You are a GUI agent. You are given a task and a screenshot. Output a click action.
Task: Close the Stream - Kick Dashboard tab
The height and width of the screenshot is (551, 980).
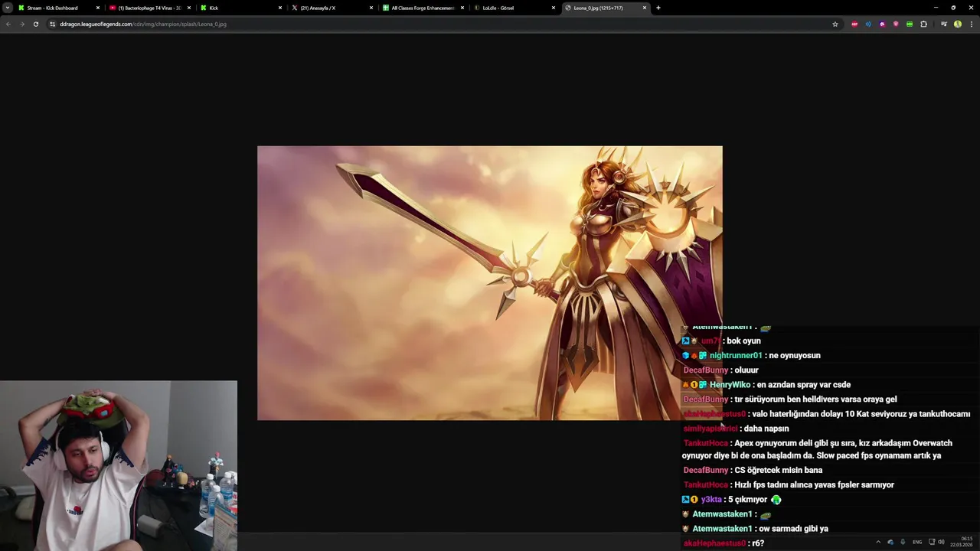point(98,8)
